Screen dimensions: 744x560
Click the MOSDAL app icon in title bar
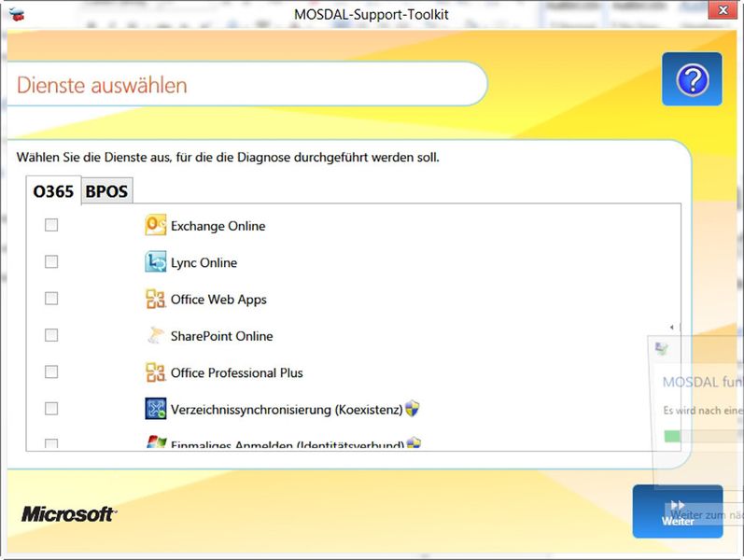click(17, 14)
